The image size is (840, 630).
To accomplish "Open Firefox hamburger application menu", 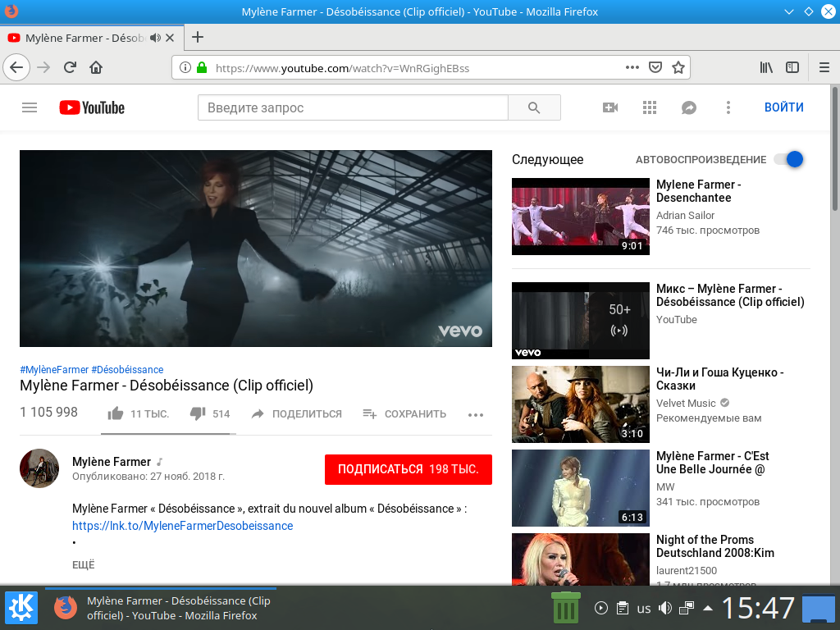I will 823,68.
